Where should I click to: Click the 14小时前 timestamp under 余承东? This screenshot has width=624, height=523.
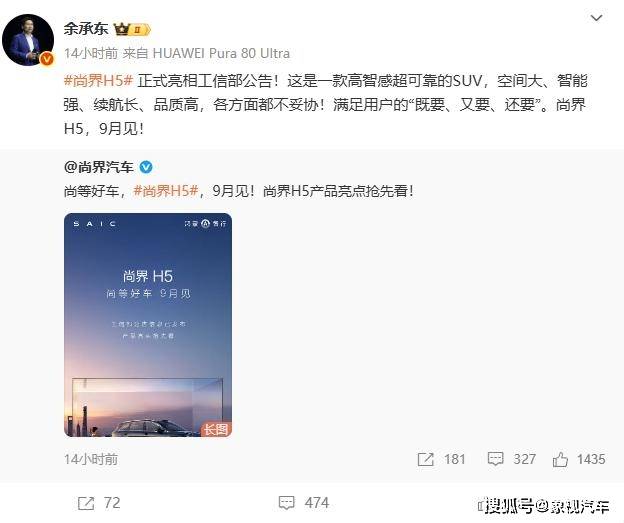(x=91, y=53)
